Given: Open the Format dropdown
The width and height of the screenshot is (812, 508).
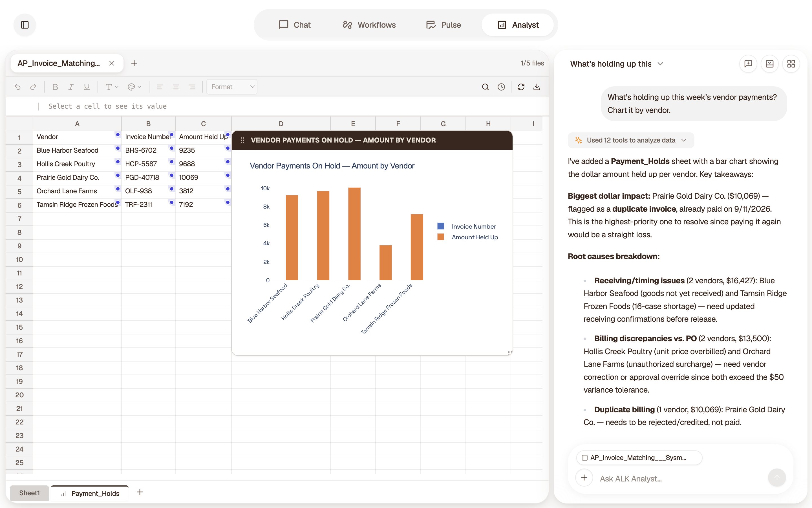Looking at the screenshot, I should pos(232,87).
